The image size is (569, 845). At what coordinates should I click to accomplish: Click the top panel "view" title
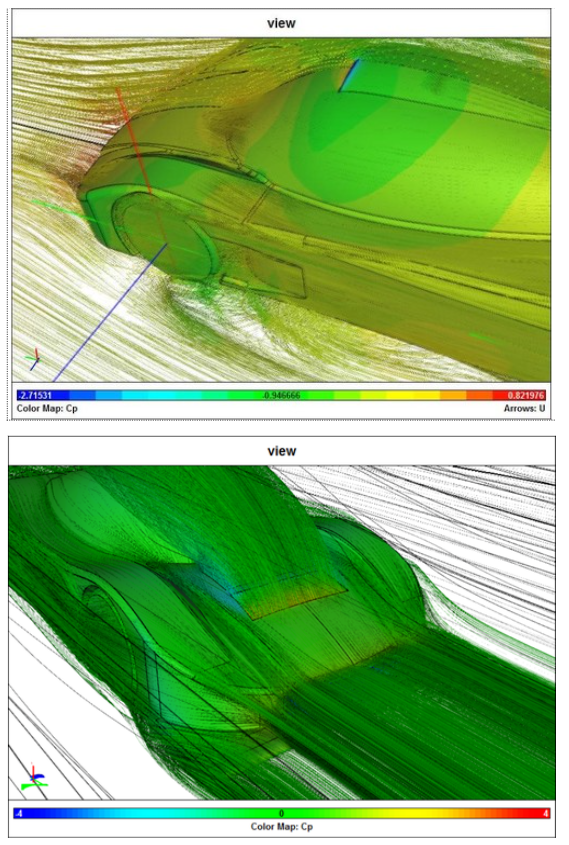click(x=281, y=23)
